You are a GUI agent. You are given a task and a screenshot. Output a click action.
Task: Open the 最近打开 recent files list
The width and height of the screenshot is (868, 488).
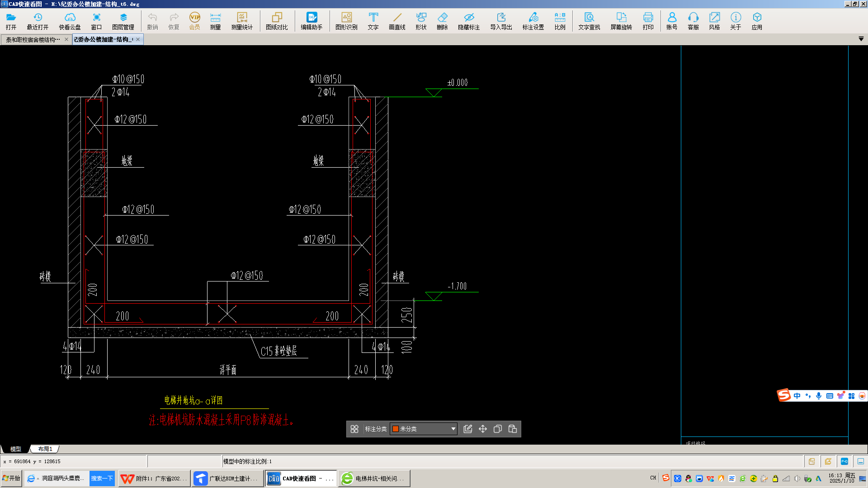click(38, 21)
